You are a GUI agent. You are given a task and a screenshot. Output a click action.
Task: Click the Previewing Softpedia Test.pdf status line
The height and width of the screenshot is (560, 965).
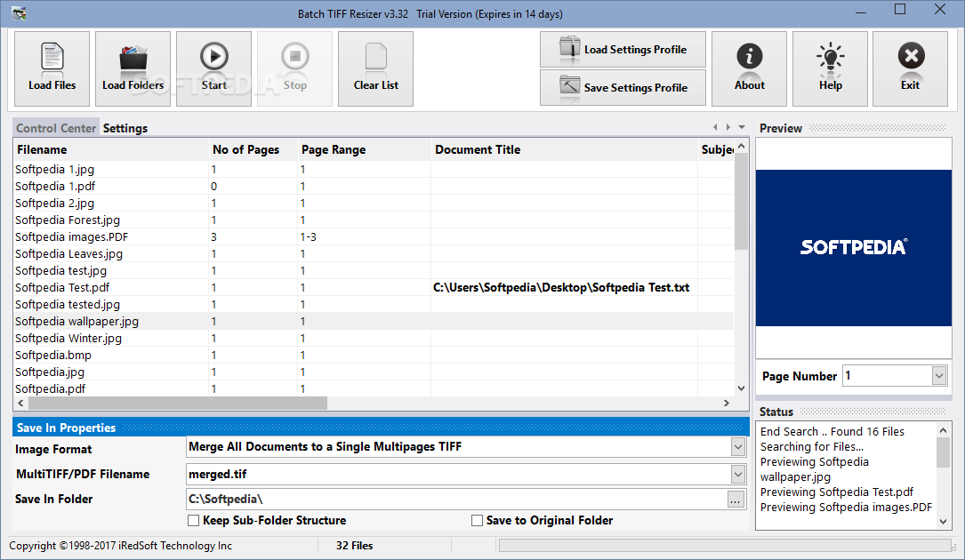click(836, 492)
